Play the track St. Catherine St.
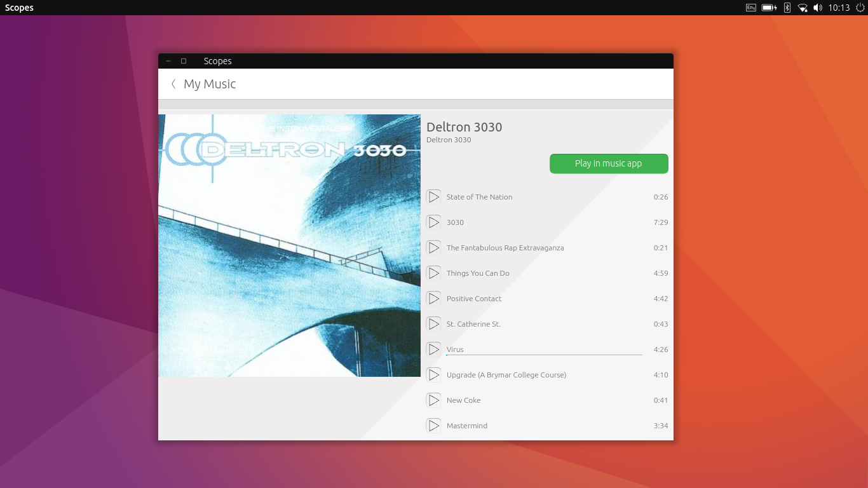This screenshot has height=488, width=868. (x=433, y=324)
